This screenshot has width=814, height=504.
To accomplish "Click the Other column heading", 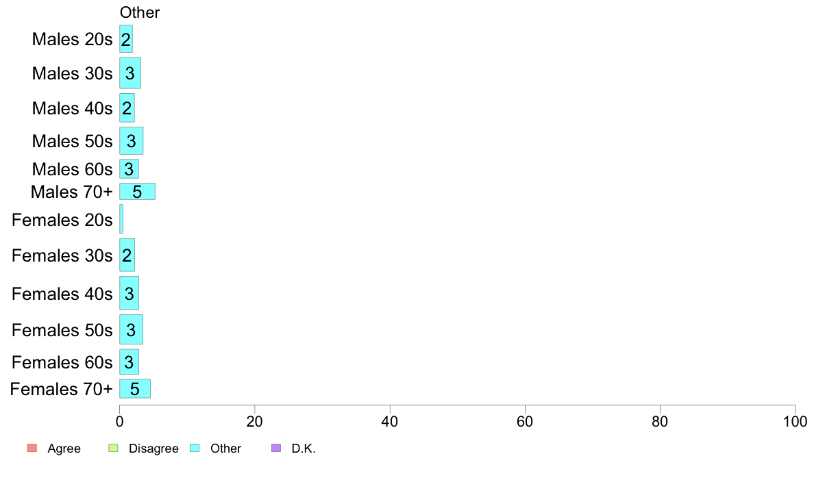I will (140, 12).
